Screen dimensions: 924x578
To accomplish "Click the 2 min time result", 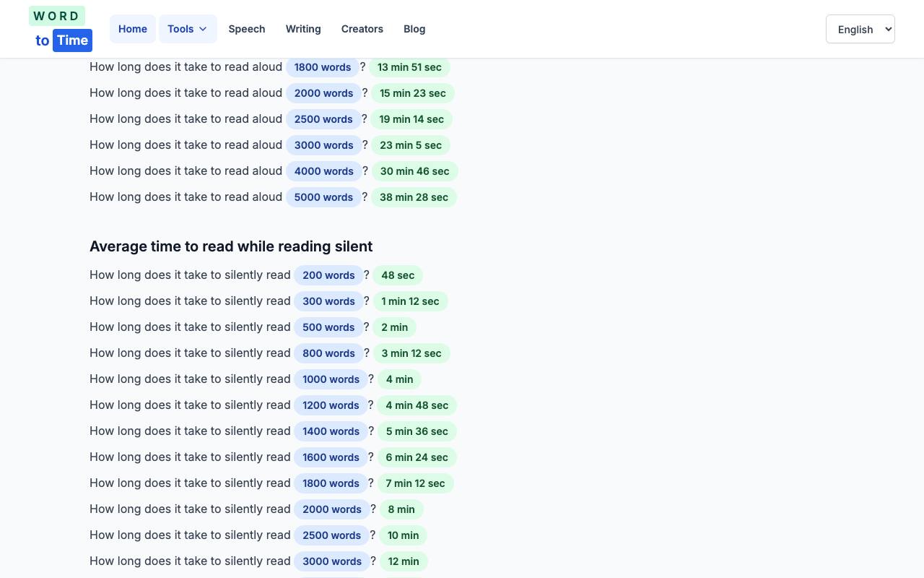I will (x=394, y=327).
